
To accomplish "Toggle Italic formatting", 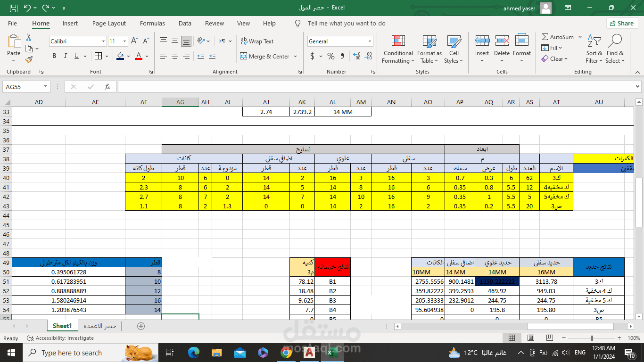I will (65, 56).
